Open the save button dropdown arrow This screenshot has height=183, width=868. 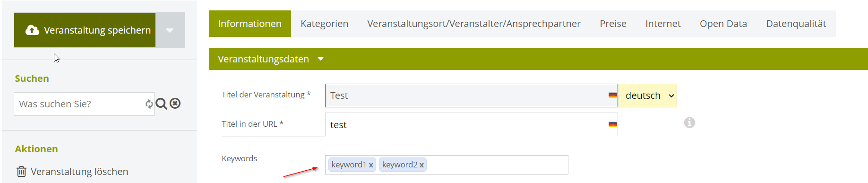pos(170,30)
